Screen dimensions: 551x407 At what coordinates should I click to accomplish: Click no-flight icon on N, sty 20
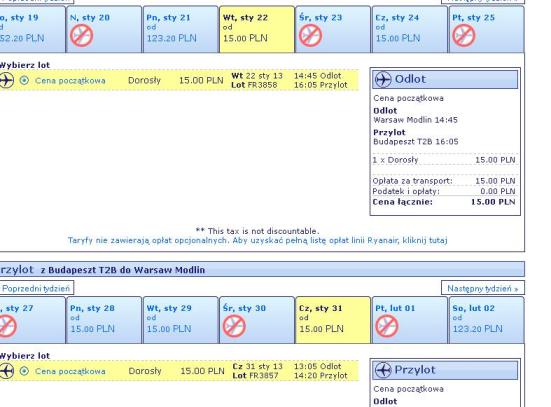(82, 36)
